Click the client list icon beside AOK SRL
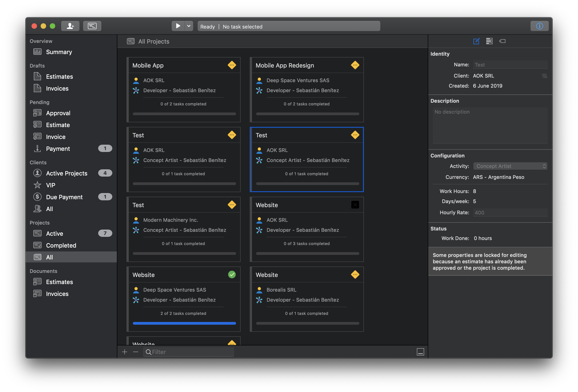 544,76
